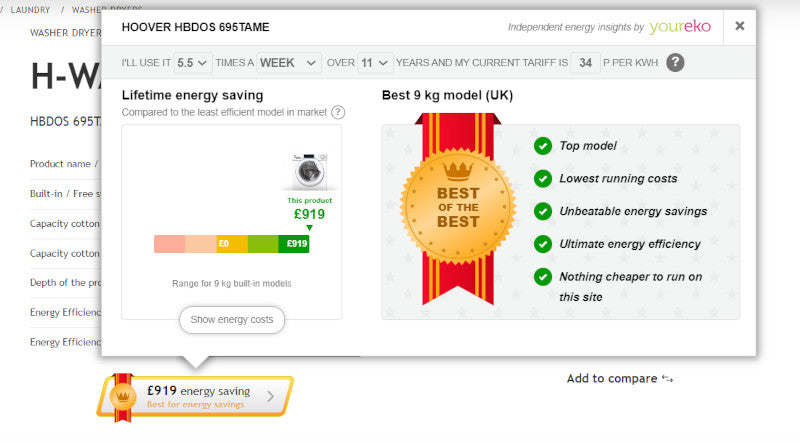The width and height of the screenshot is (800, 443).
Task: Click the check next to Unbeatable energy savings
Action: tap(543, 211)
